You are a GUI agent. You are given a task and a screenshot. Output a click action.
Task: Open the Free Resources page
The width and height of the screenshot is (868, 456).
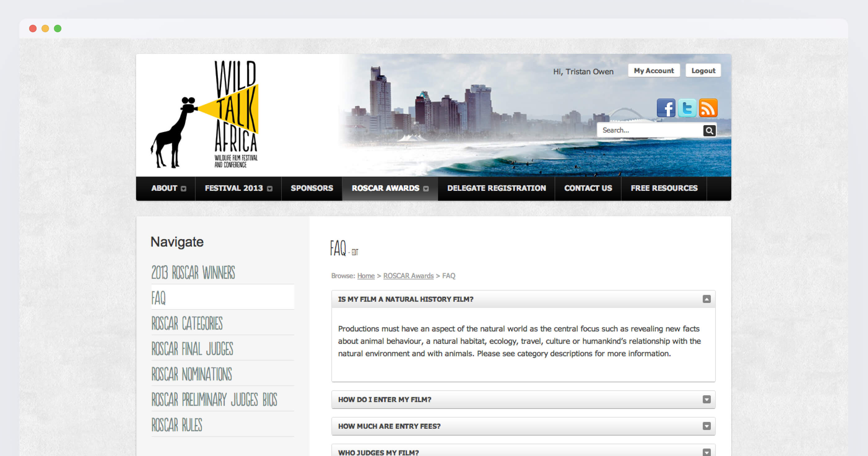pos(664,188)
